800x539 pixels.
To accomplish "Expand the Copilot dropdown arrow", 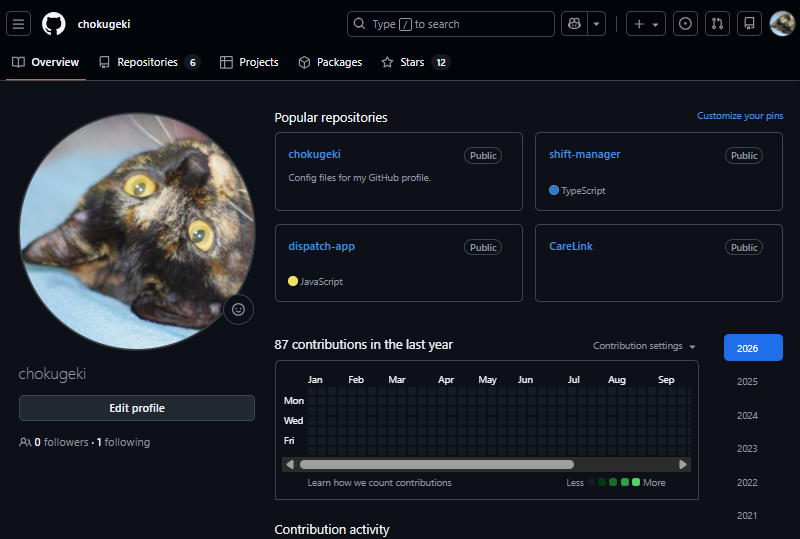I will point(597,24).
